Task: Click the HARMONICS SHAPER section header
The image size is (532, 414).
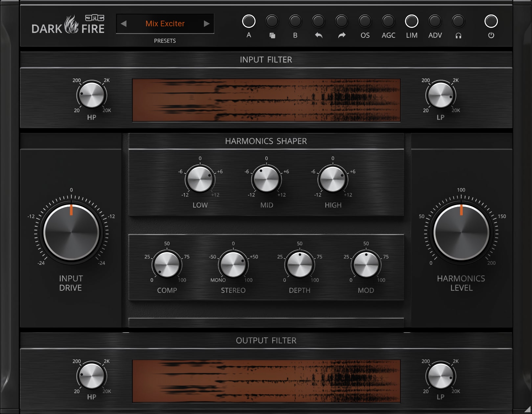Action: [266, 141]
